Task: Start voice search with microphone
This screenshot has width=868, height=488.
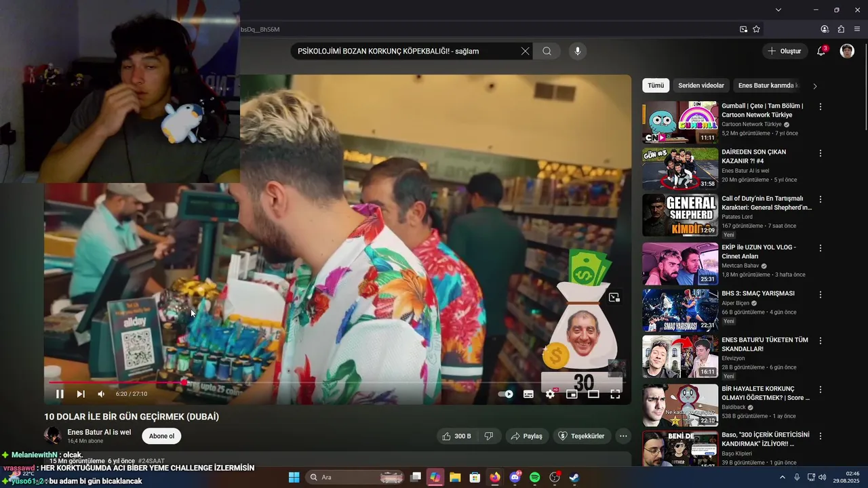Action: (578, 51)
